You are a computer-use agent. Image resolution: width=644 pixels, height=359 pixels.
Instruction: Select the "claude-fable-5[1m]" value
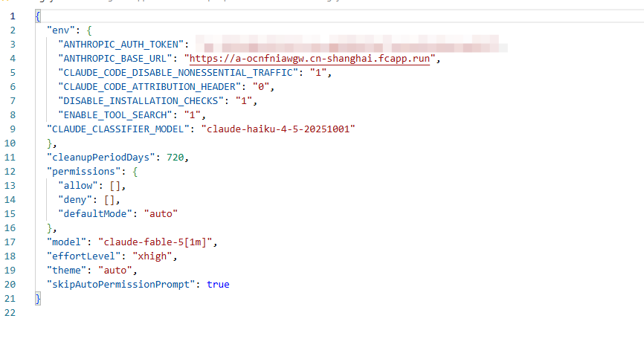(155, 242)
